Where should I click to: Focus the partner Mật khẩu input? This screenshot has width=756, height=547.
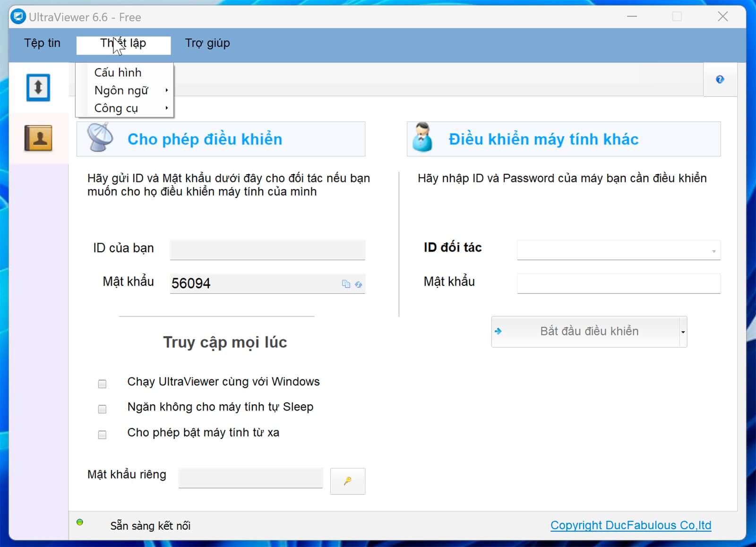click(619, 283)
